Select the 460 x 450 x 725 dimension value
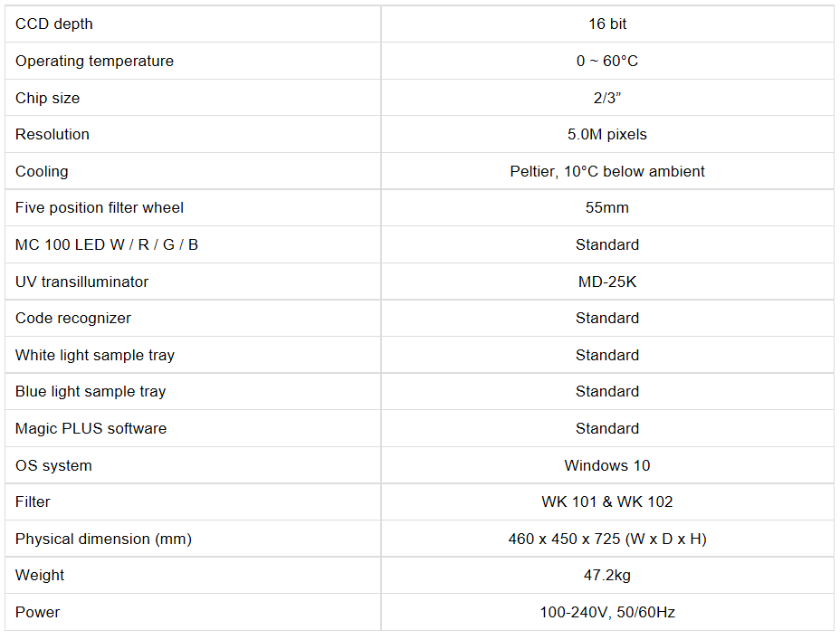 pos(607,539)
